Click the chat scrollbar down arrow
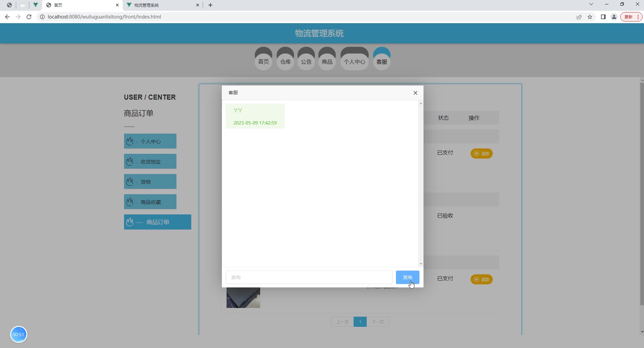 (x=421, y=264)
